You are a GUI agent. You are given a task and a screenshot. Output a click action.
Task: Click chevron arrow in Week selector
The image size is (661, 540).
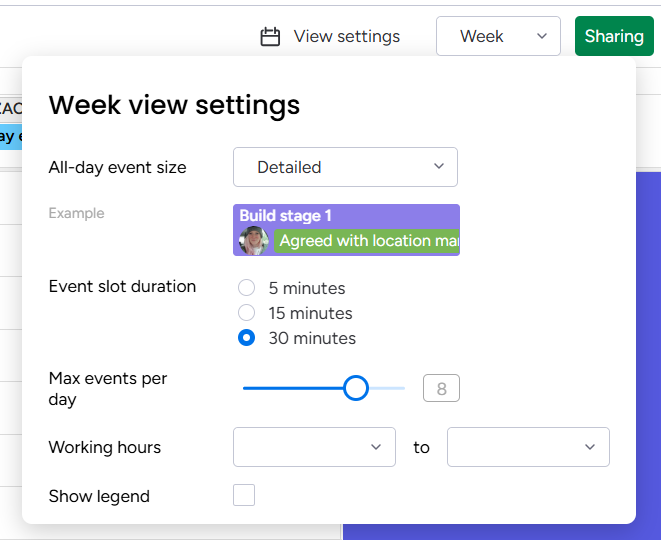(542, 37)
